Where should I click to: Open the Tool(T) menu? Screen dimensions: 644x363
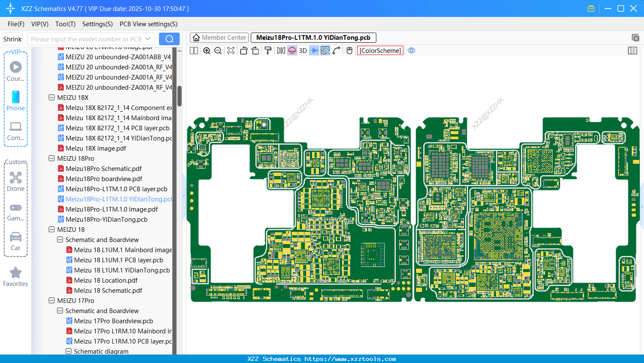[x=65, y=24]
